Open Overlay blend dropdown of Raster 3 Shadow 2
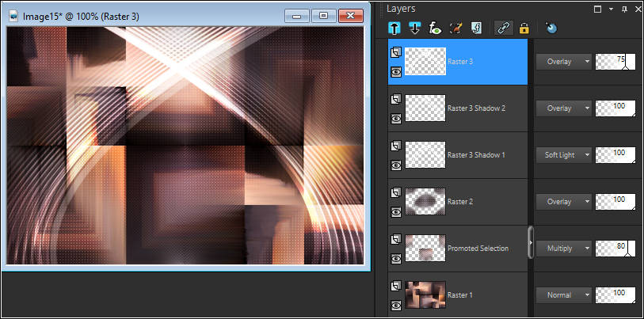This screenshot has width=644, height=319. coord(563,108)
